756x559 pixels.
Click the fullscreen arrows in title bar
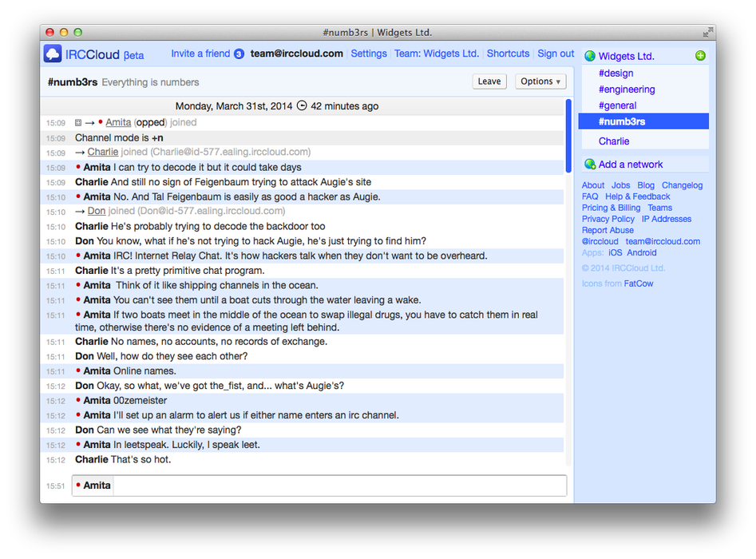tap(707, 33)
